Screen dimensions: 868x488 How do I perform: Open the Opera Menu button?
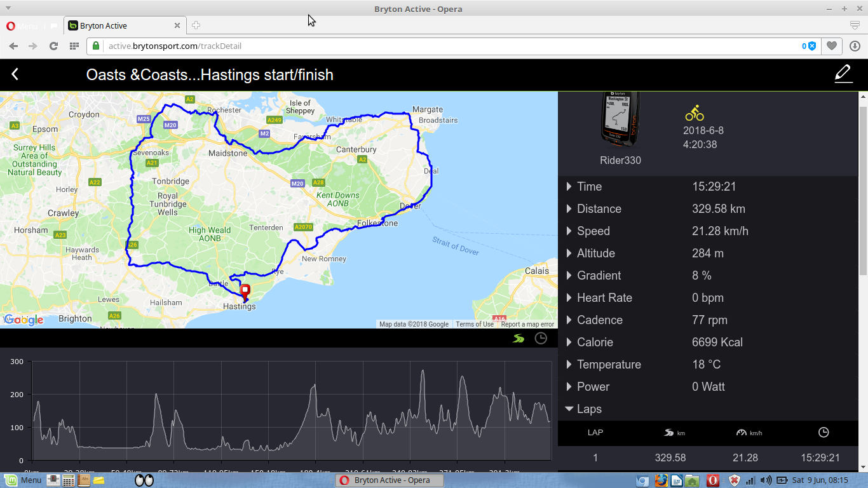22,26
